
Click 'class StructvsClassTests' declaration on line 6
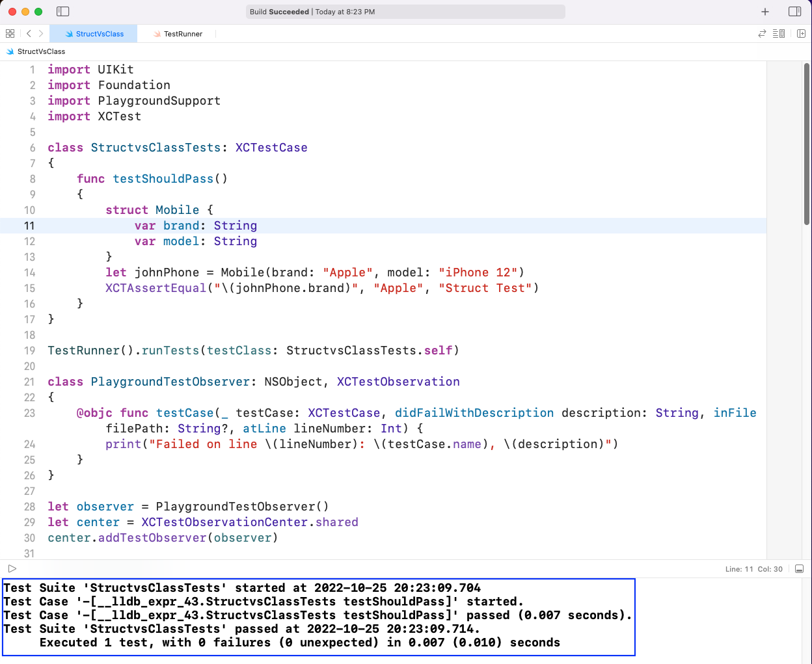(x=134, y=148)
